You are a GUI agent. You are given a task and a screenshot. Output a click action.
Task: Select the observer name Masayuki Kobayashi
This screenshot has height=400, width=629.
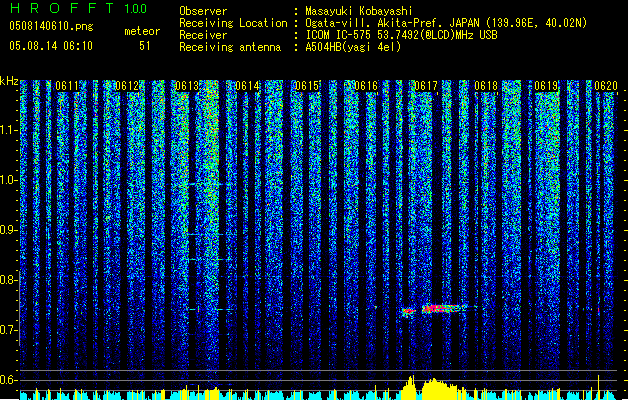pos(359,11)
